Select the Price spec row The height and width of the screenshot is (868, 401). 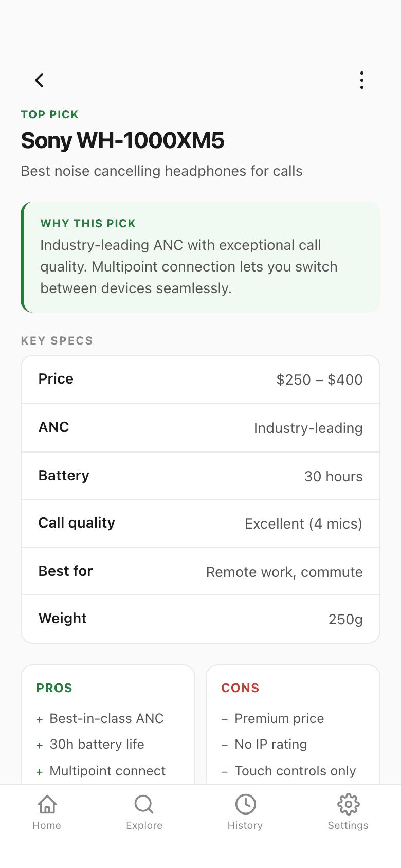click(x=200, y=379)
